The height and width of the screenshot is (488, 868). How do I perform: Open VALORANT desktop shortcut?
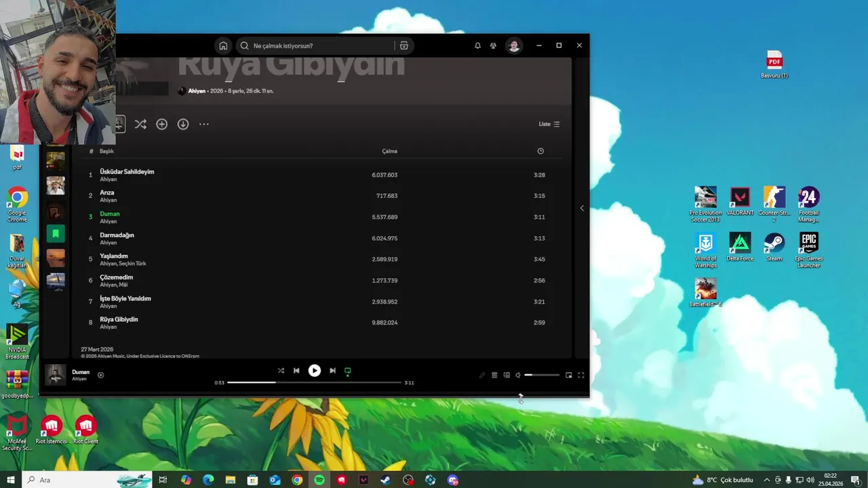(x=740, y=202)
